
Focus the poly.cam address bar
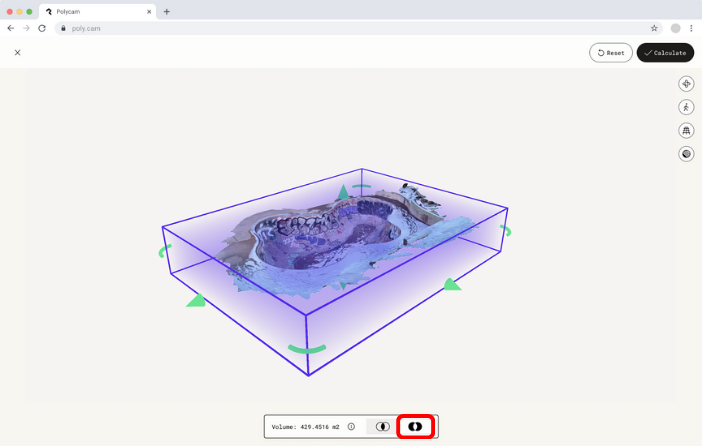pyautogui.click(x=358, y=28)
